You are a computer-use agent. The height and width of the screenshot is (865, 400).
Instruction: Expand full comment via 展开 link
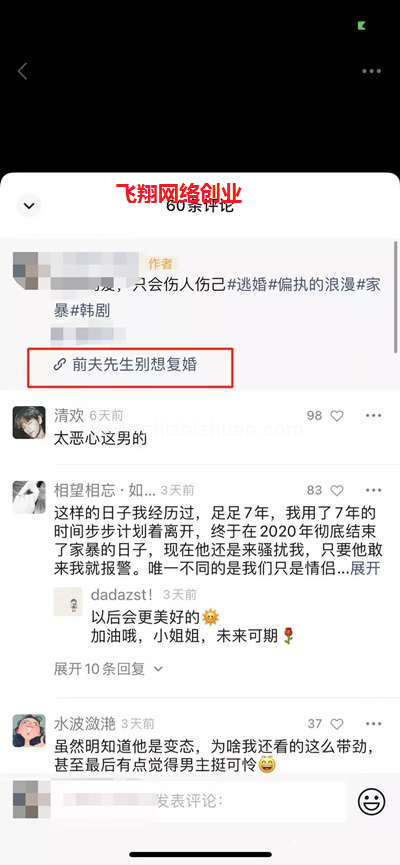(x=365, y=569)
